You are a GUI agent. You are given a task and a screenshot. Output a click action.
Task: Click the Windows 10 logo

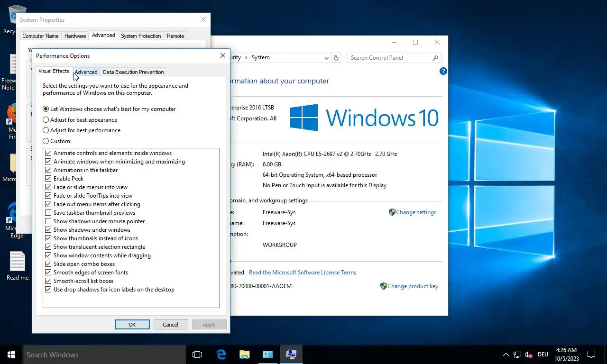tap(364, 118)
